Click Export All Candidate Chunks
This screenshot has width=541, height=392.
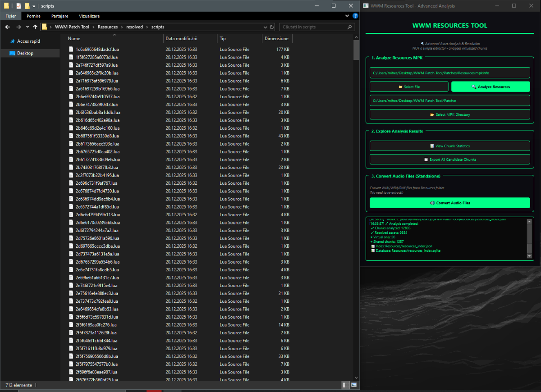(449, 159)
